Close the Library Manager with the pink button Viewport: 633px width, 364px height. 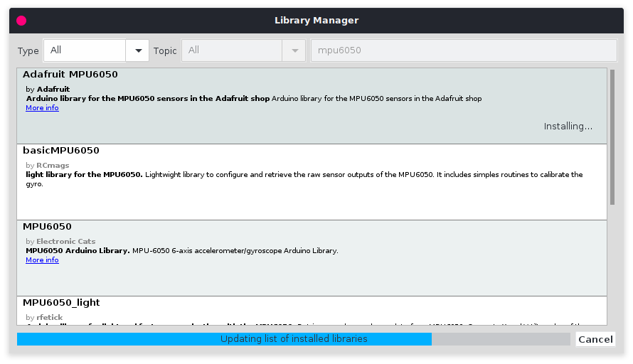point(21,21)
